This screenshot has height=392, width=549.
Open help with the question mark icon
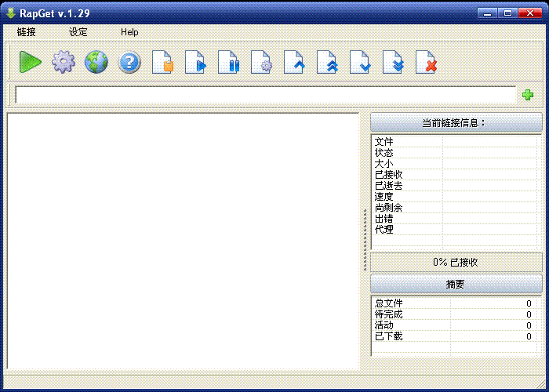coord(129,62)
